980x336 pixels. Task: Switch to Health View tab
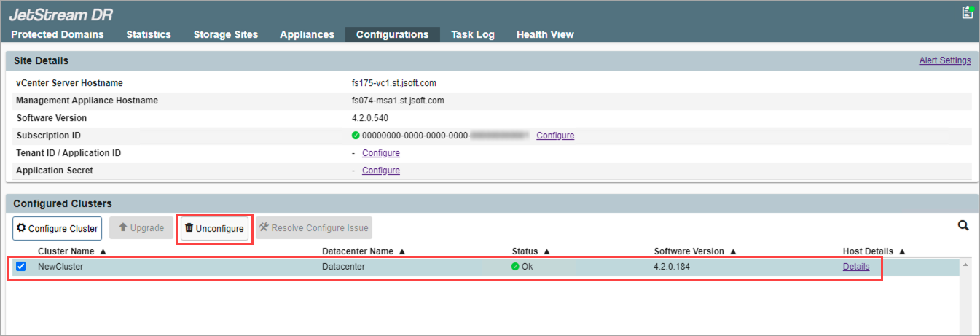click(x=545, y=34)
